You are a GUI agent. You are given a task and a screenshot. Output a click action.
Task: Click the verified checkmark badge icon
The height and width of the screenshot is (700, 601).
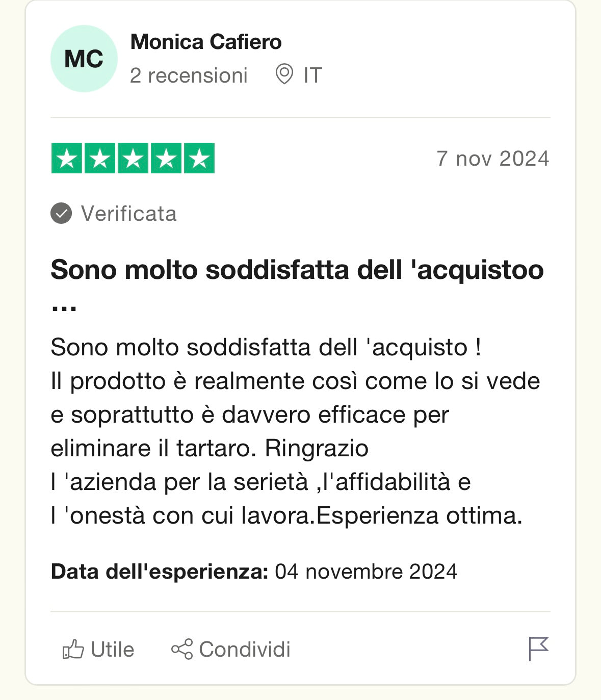tap(61, 214)
